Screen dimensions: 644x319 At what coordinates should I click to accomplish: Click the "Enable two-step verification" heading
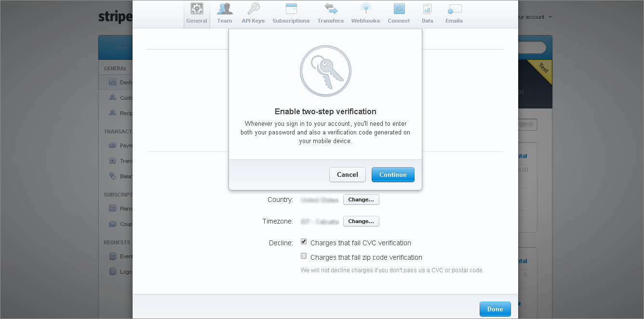325,111
